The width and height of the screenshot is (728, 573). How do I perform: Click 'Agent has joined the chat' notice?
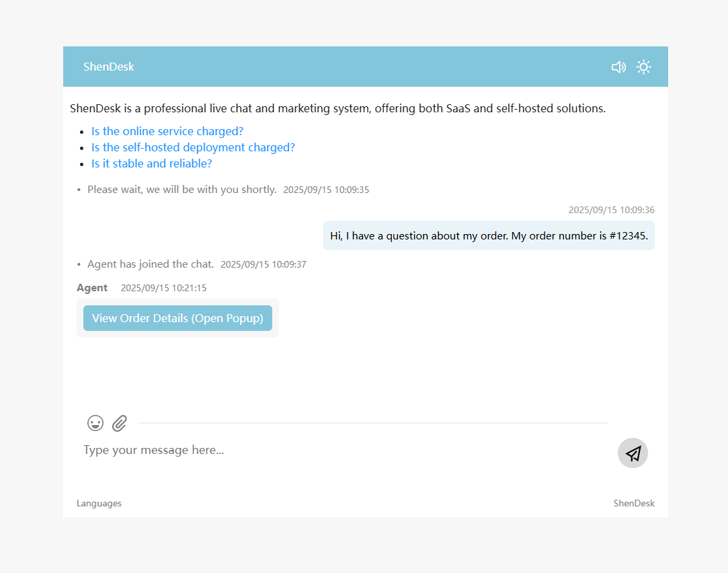coord(151,264)
